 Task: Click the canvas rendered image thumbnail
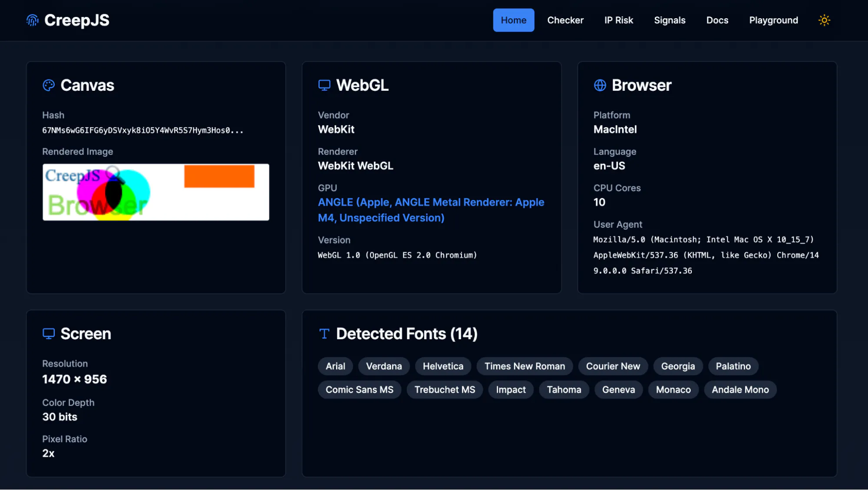click(x=156, y=192)
